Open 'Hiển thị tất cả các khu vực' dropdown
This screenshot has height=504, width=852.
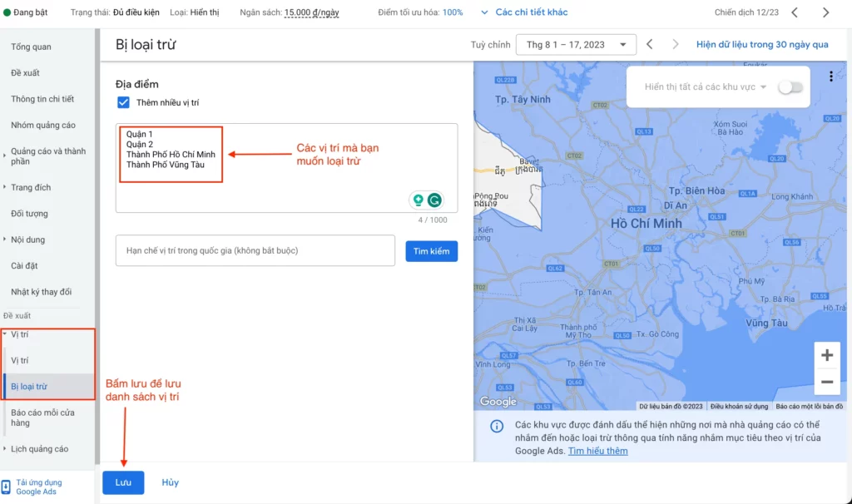pos(706,86)
